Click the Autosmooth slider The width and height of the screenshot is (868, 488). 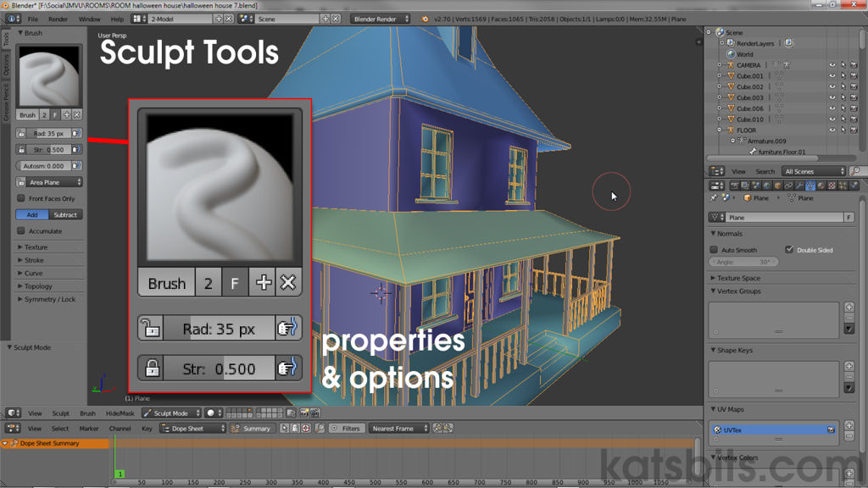click(x=44, y=165)
